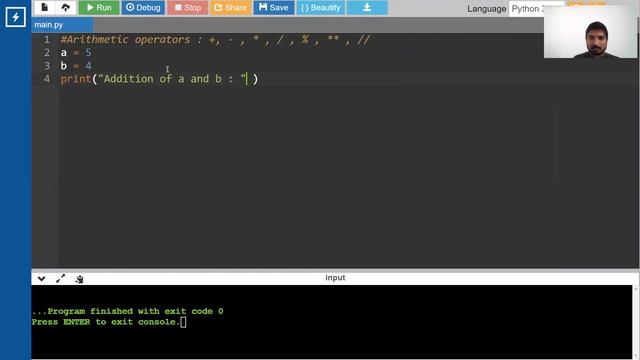The width and height of the screenshot is (640, 360).
Task: Share the code
Action: point(231,7)
